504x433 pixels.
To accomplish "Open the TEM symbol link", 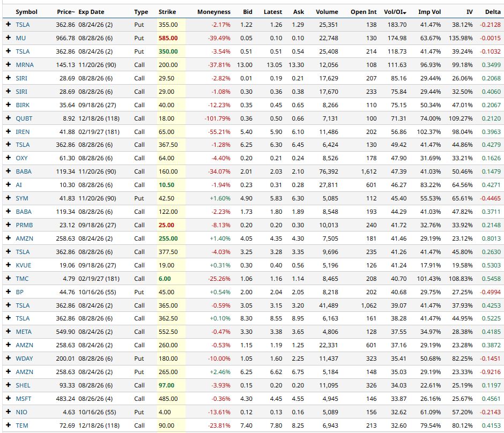I will pyautogui.click(x=22, y=425).
